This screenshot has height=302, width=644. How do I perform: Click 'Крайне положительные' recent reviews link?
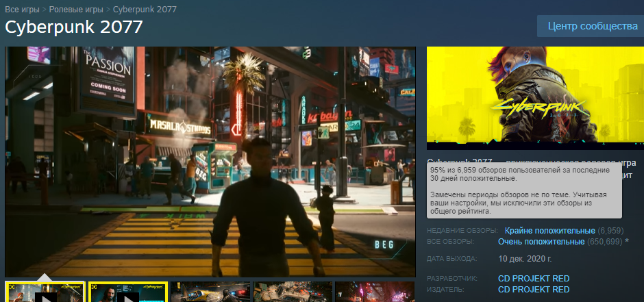point(549,231)
